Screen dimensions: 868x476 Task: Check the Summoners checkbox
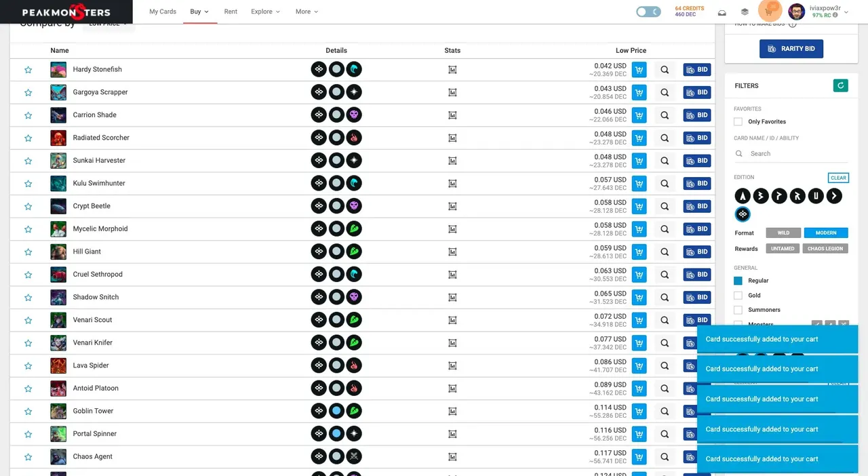[738, 310]
